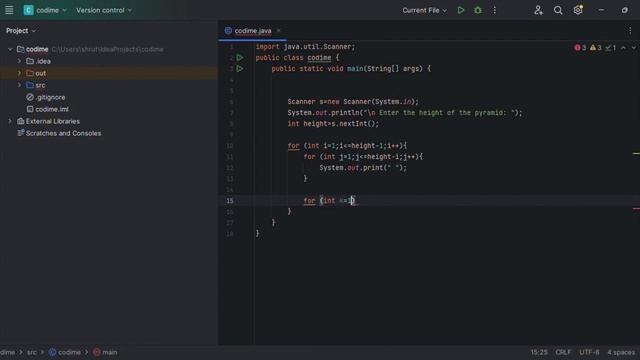Click the errors indicator showing 3
The height and width of the screenshot is (360, 640).
tap(580, 48)
